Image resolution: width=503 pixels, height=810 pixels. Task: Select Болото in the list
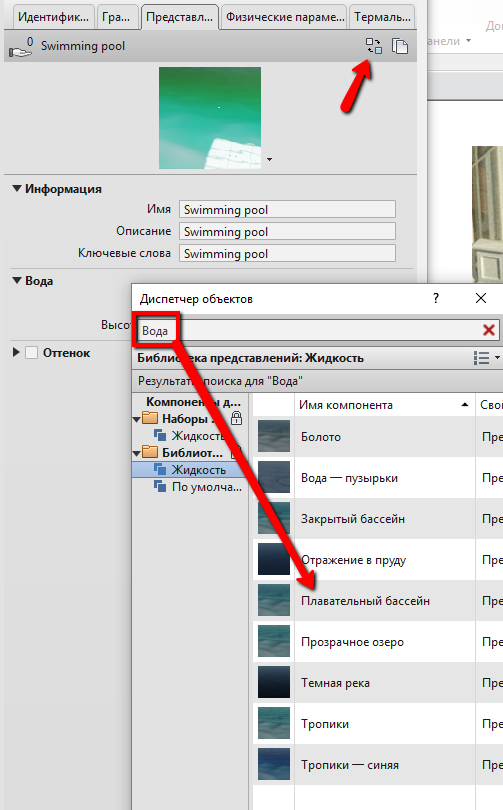pyautogui.click(x=321, y=437)
